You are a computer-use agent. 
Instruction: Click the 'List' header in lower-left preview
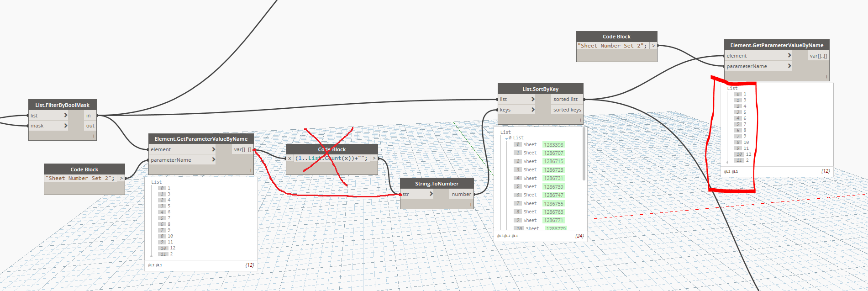click(156, 182)
